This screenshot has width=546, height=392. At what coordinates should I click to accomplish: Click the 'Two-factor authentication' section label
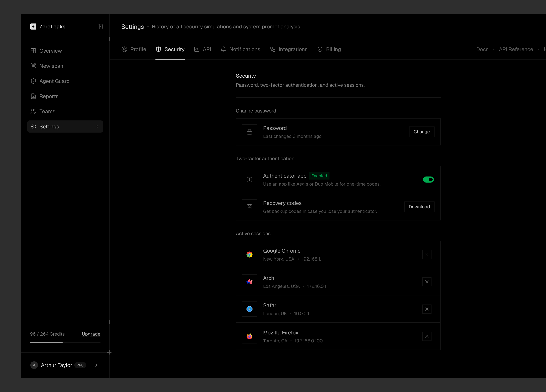point(265,159)
